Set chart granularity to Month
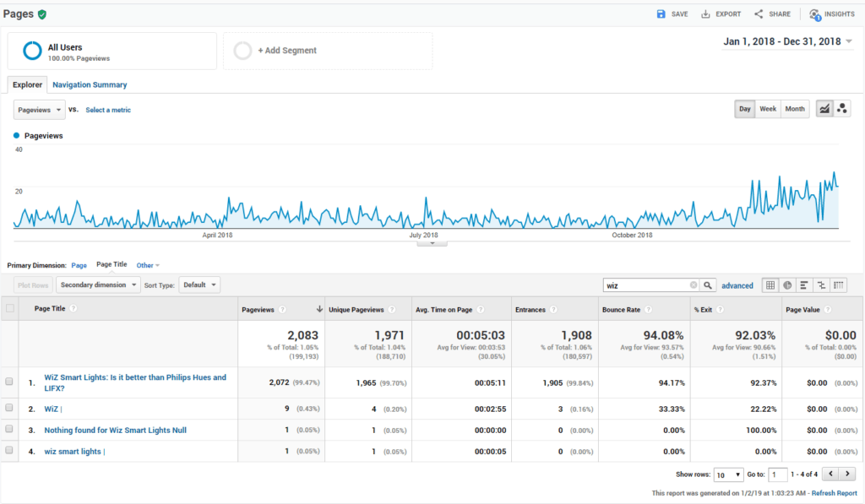Viewport: 865px width, 504px height. tap(795, 109)
